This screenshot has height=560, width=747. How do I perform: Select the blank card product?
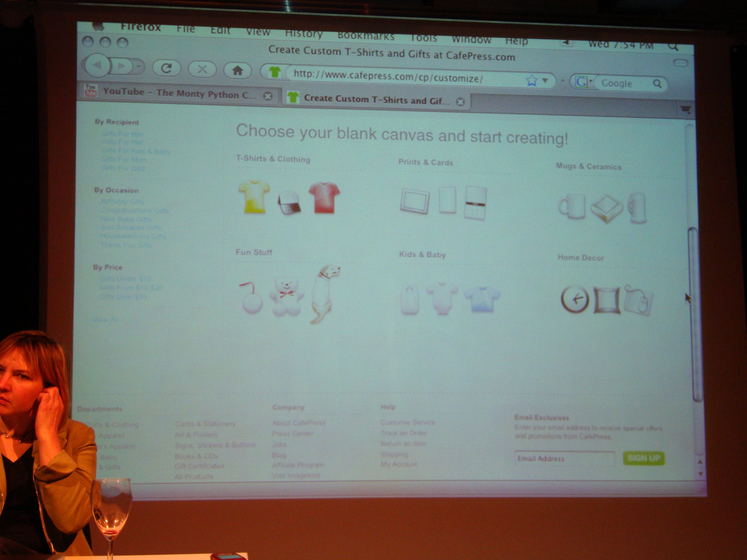(448, 200)
